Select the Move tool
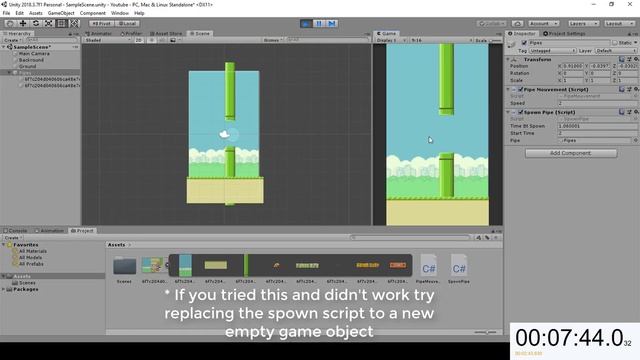This screenshot has width=640, height=360. (23, 24)
